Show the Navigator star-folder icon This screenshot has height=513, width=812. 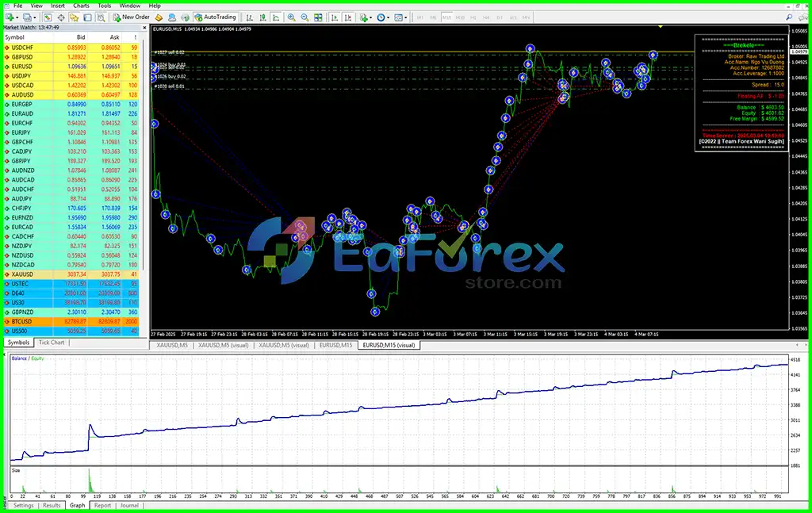[x=74, y=17]
